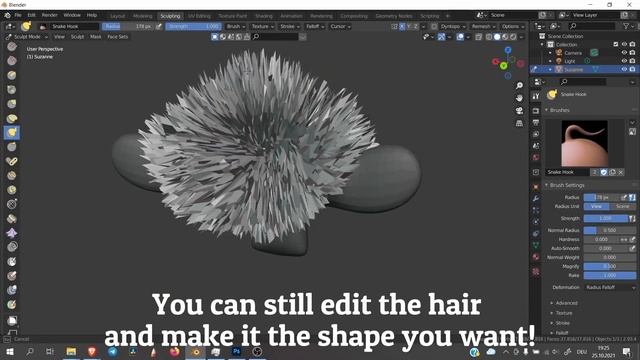Open the Cursor dropdown in header
Screen dimensions: 640x360
tap(340, 27)
